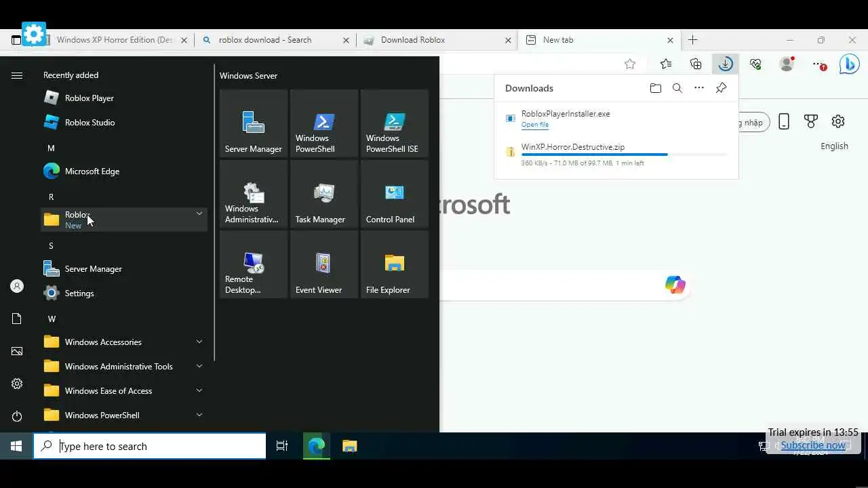Open the Collections toolbar button
The image size is (868, 488).
tap(696, 64)
